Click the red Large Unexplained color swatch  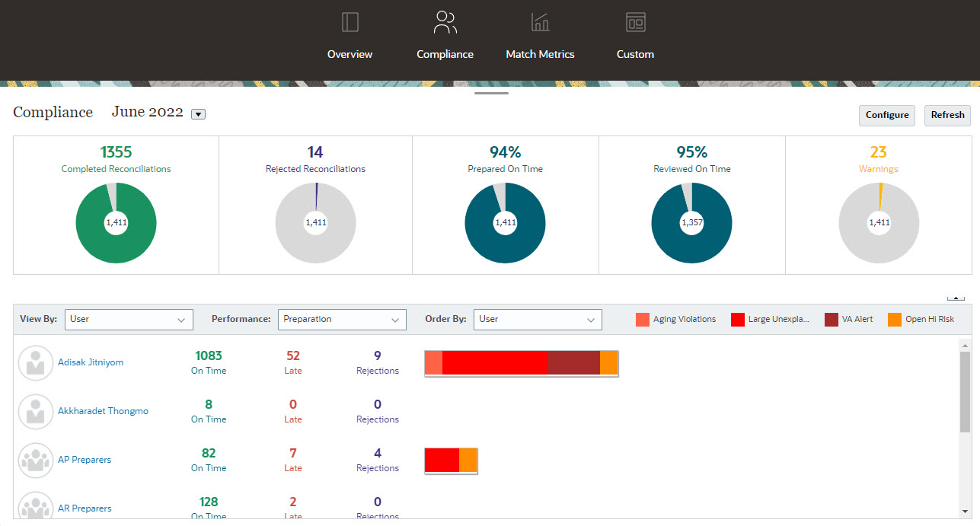pyautogui.click(x=736, y=319)
